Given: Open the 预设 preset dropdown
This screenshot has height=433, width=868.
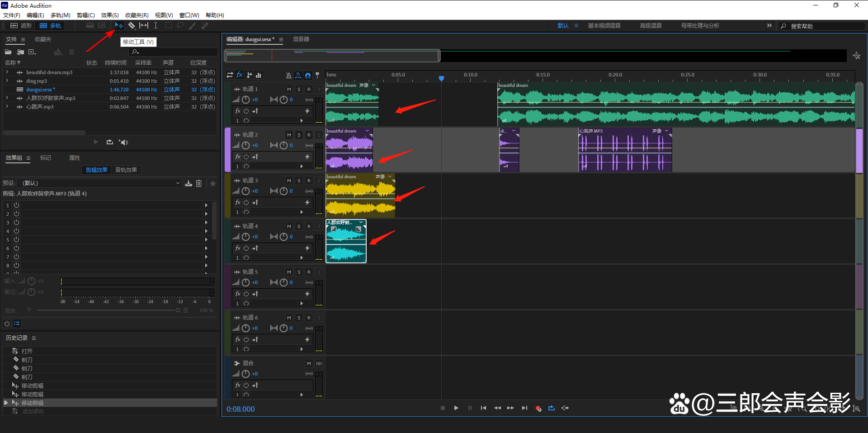Looking at the screenshot, I should (x=99, y=183).
